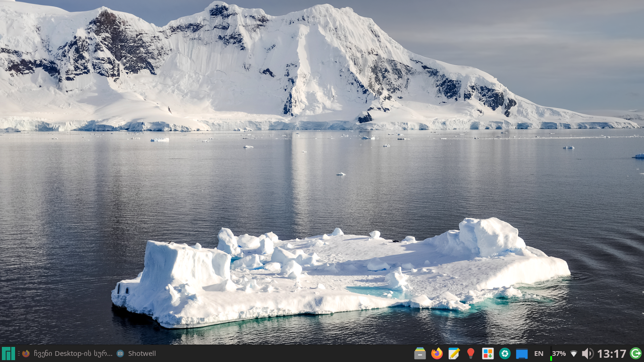Open the Manjaro application menu
This screenshot has width=644, height=362.
[x=8, y=354]
